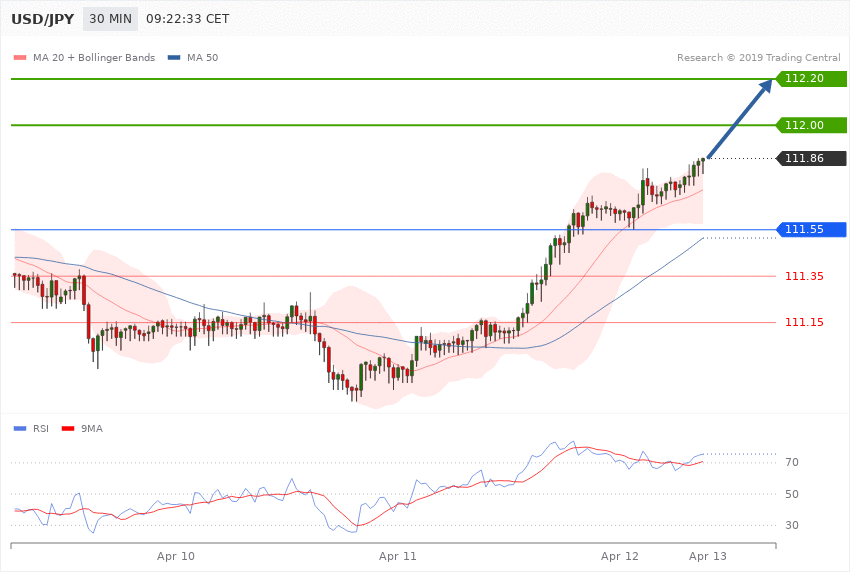850x576 pixels.
Task: Click the 9MA legend label
Action: coord(92,429)
